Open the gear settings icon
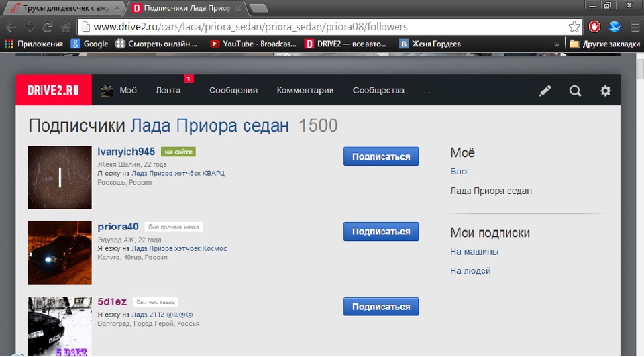Image resolution: width=644 pixels, height=357 pixels. (x=605, y=91)
